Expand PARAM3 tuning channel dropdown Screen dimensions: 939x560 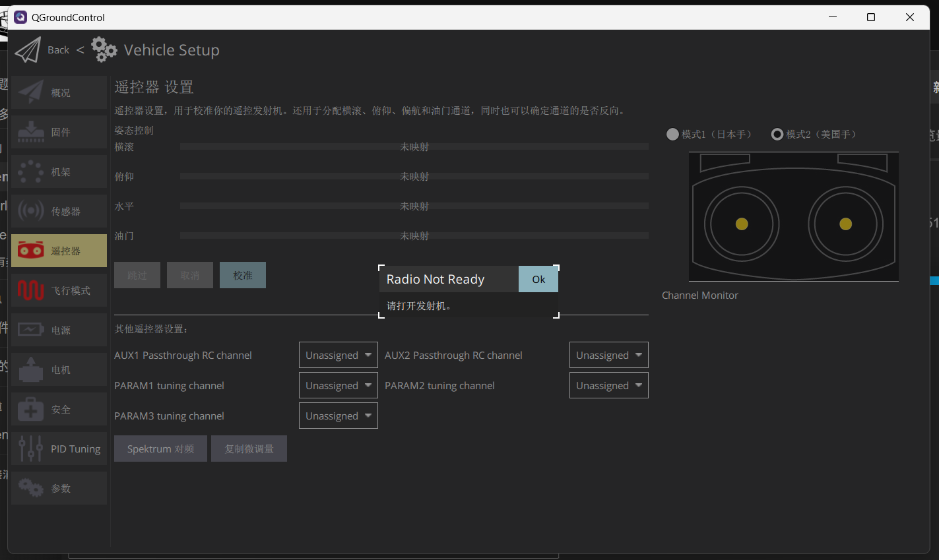(x=338, y=416)
